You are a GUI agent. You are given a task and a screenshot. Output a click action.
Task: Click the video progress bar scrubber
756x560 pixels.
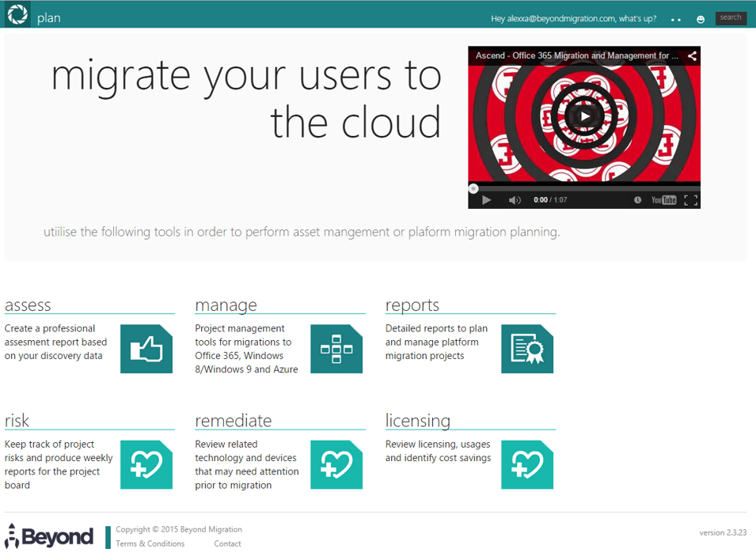coord(473,188)
